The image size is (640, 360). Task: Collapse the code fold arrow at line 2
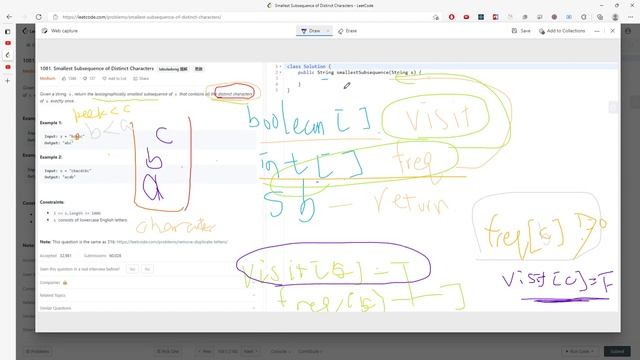click(x=280, y=72)
